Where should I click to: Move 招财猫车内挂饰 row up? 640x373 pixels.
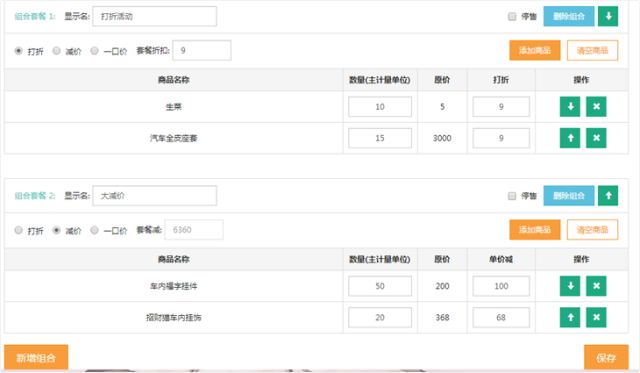[570, 317]
